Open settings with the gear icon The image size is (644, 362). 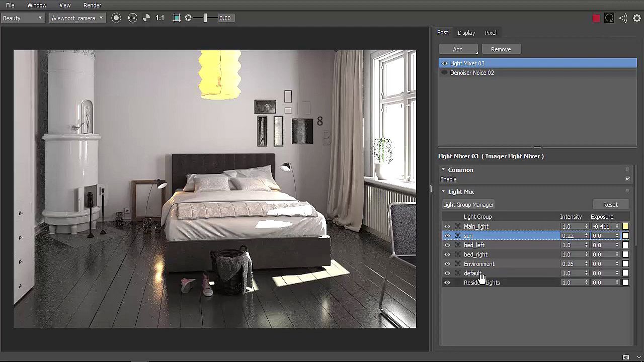coord(637,19)
